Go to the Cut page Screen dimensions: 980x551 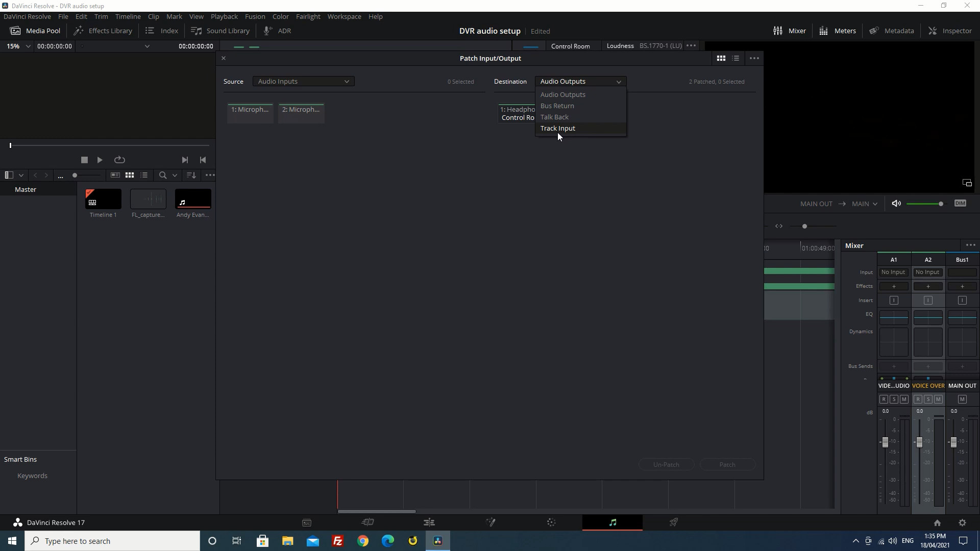click(368, 522)
